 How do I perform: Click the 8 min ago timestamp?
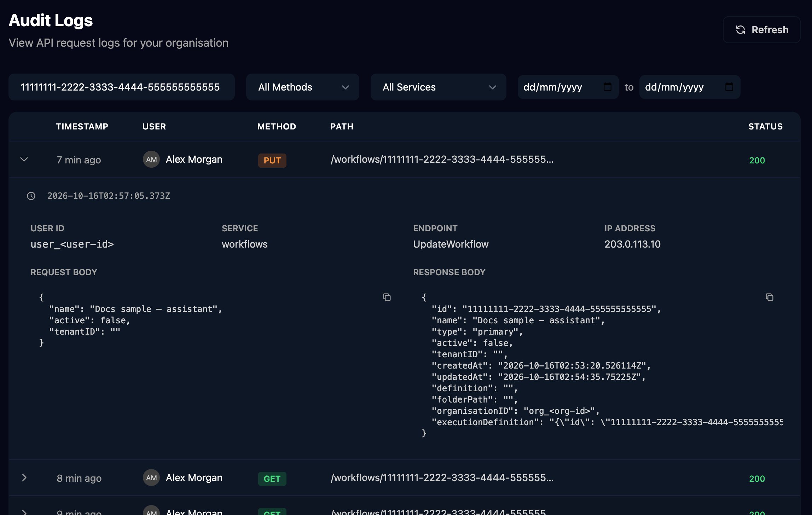pyautogui.click(x=79, y=479)
